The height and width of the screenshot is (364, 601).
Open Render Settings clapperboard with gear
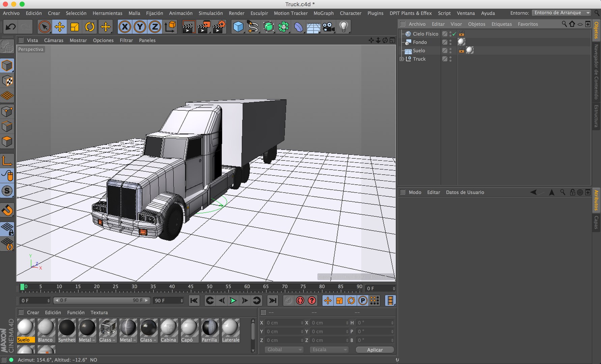point(219,27)
